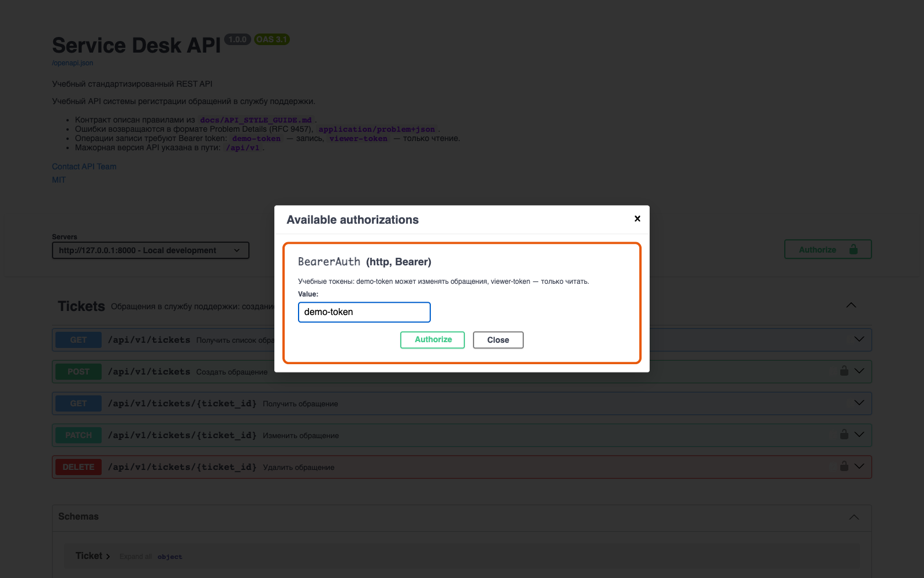Click the POST method badge
924x578 pixels.
(79, 372)
